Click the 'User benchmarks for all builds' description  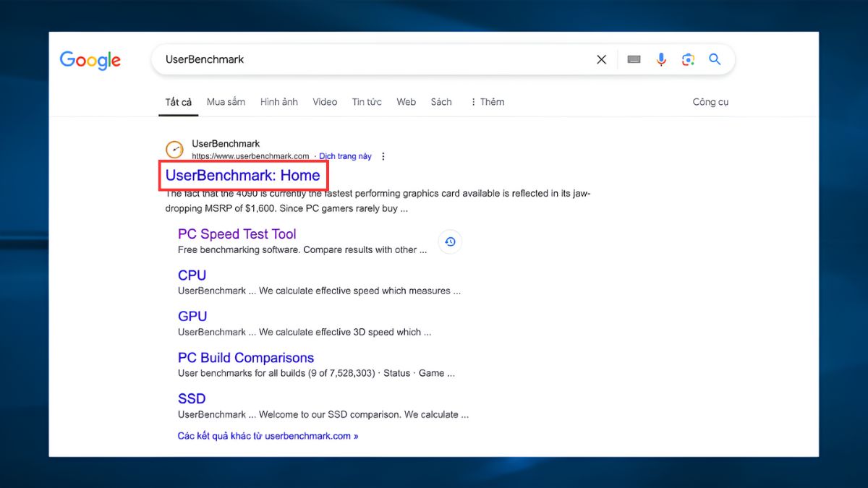(316, 374)
